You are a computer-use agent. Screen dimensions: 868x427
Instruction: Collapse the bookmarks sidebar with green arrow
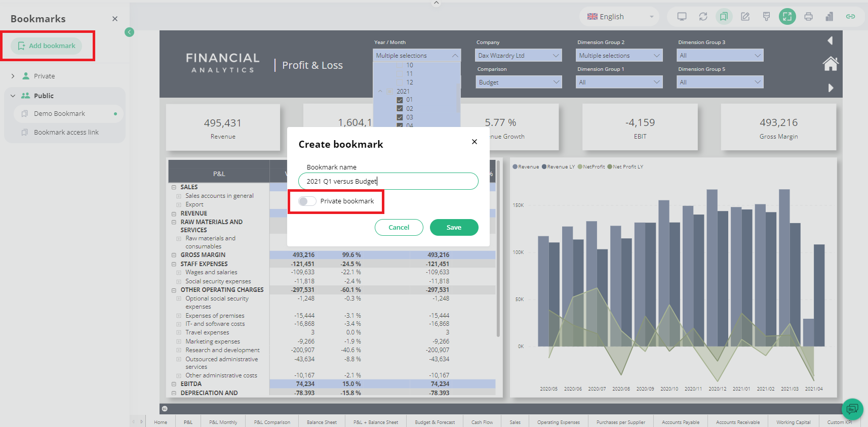tap(130, 32)
